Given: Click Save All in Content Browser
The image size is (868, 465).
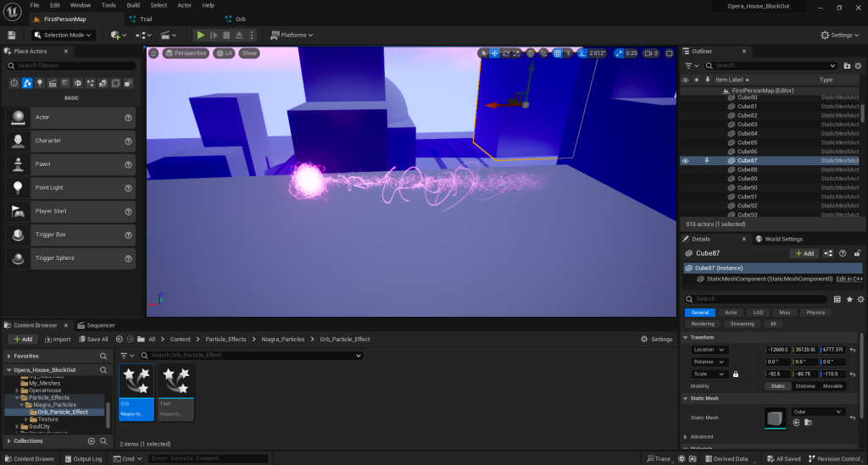Looking at the screenshot, I should click(92, 340).
